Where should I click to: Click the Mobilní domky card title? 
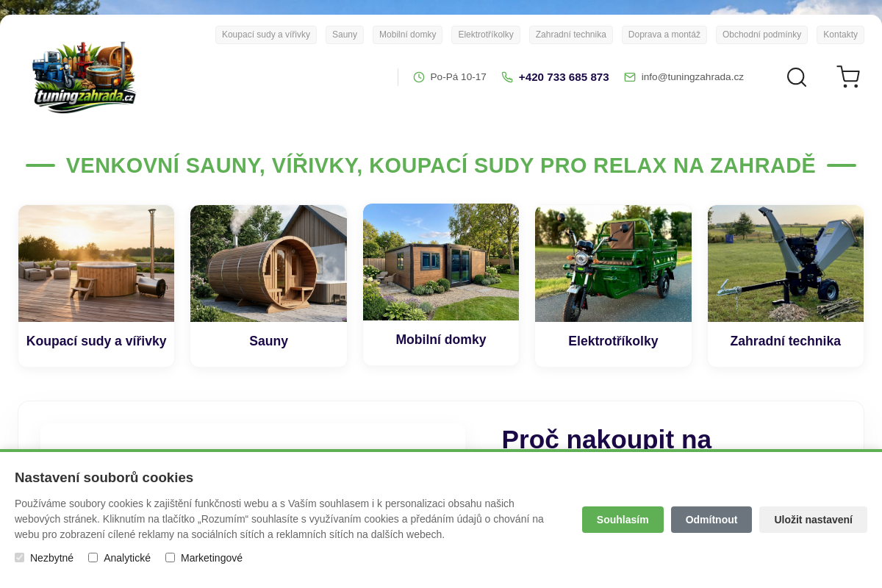coord(441,340)
